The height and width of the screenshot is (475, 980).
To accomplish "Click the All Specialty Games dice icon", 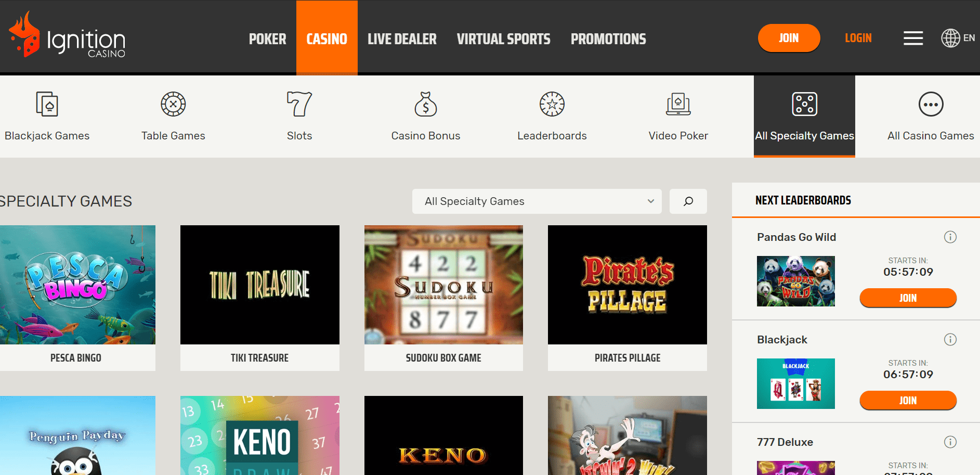I will coord(804,104).
